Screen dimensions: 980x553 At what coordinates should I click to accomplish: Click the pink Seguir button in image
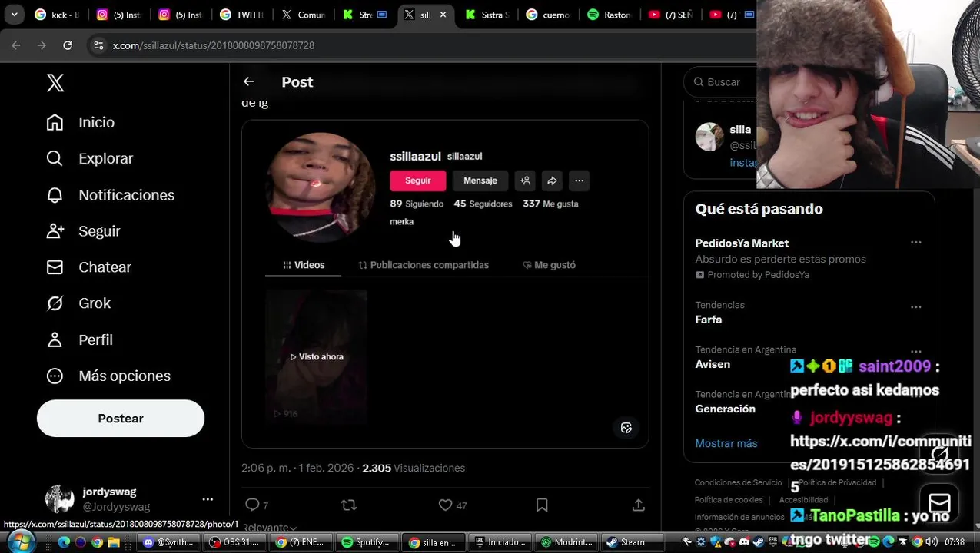coord(417,180)
